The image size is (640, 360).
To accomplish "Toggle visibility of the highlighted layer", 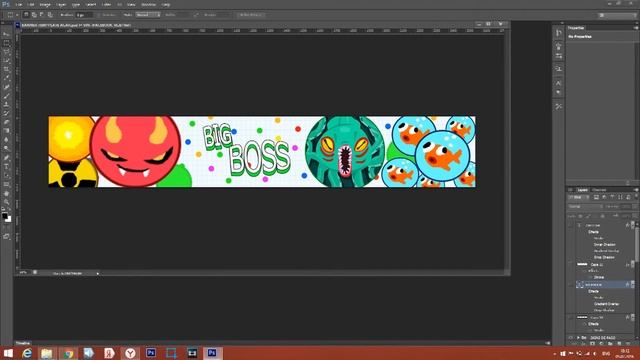I will [571, 284].
